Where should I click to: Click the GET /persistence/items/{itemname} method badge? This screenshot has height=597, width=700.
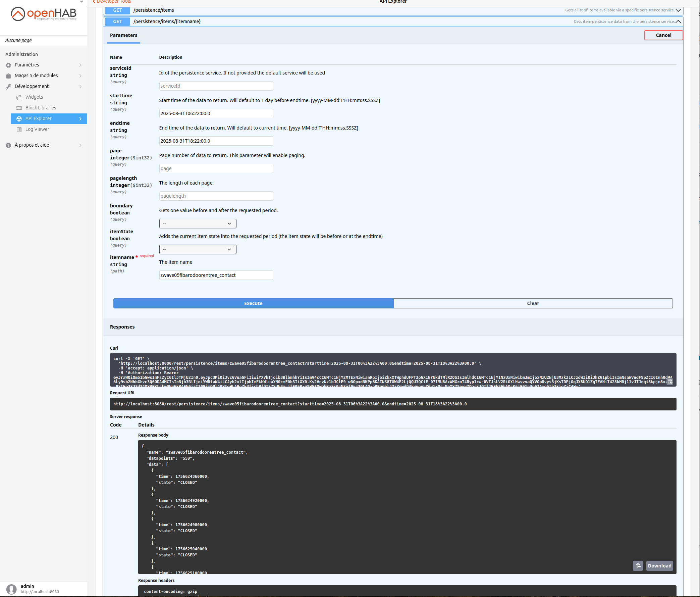point(118,21)
